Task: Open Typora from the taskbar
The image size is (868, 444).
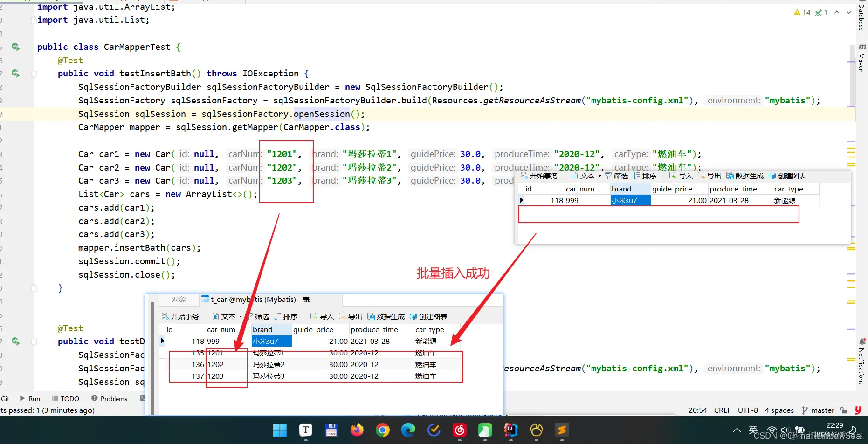Action: [x=305, y=430]
